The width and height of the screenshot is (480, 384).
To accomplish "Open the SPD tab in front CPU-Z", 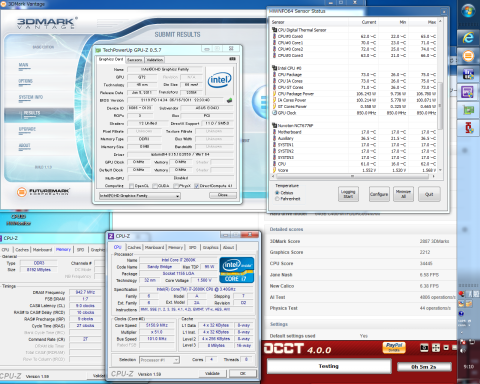I will coord(193,248).
